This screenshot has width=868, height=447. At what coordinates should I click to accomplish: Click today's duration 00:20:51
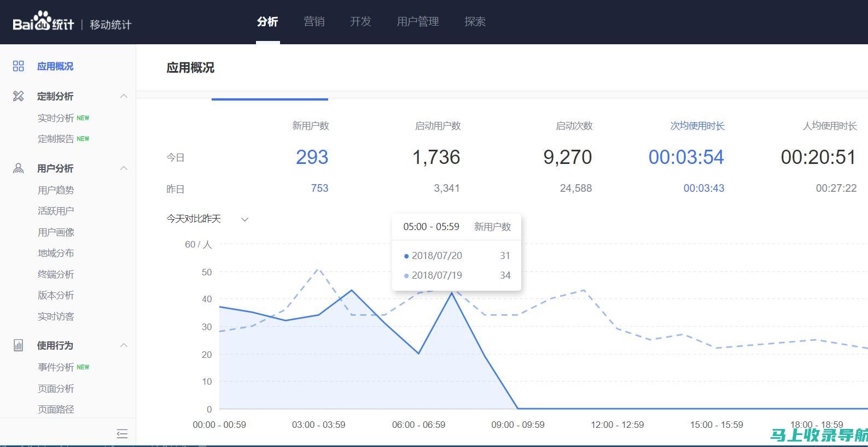click(x=818, y=157)
